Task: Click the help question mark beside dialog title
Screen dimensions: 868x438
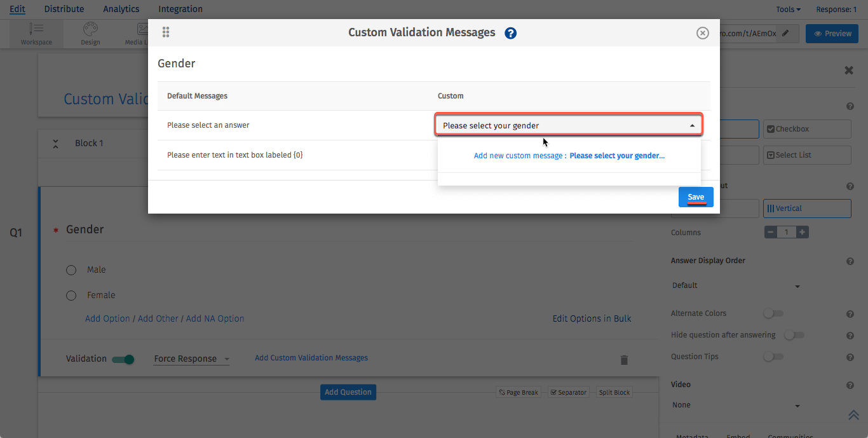Action: pos(510,33)
